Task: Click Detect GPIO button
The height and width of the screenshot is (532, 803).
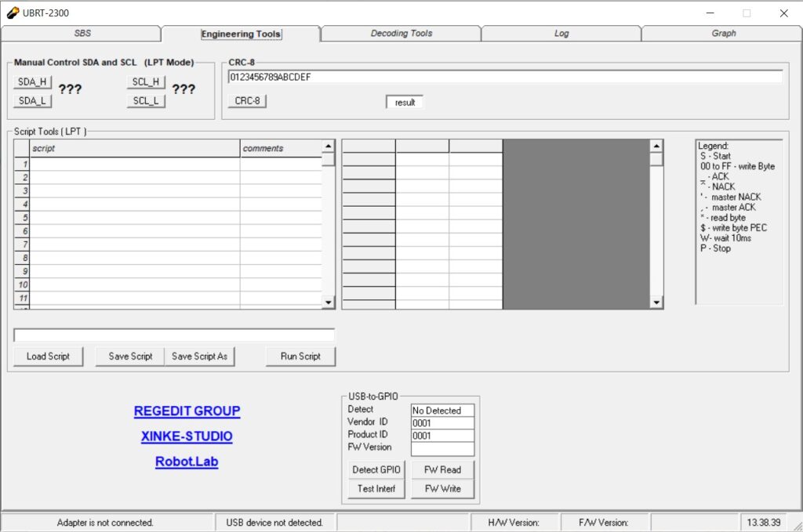Action: pyautogui.click(x=376, y=470)
